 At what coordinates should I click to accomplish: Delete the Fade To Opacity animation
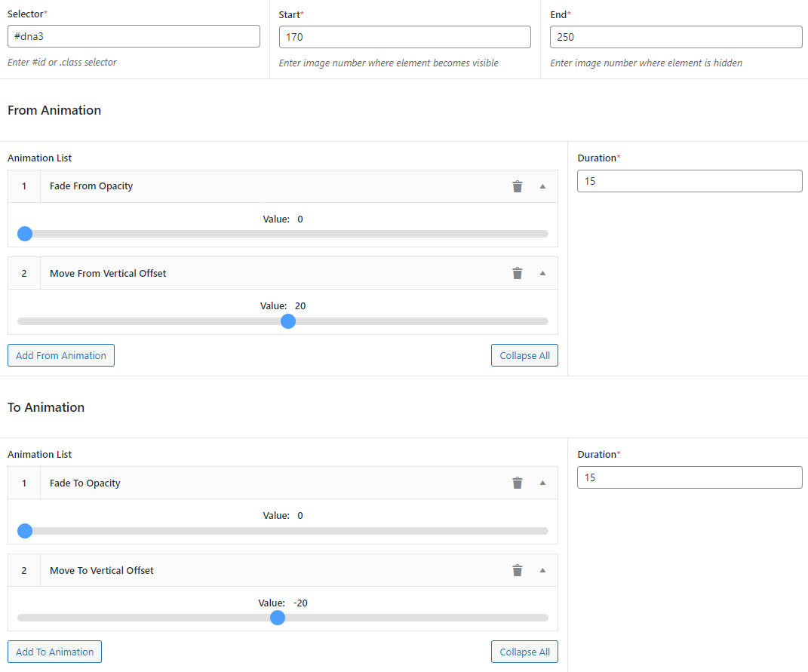click(x=518, y=483)
